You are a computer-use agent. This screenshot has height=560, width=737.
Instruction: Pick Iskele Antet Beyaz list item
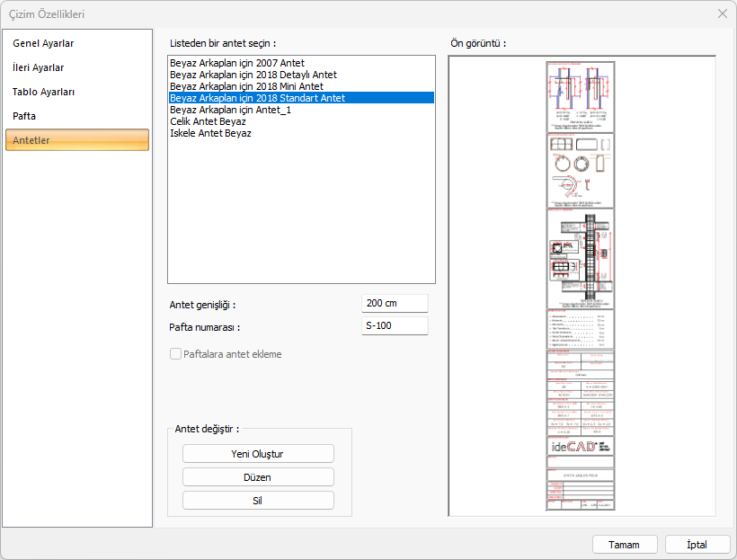pos(210,133)
